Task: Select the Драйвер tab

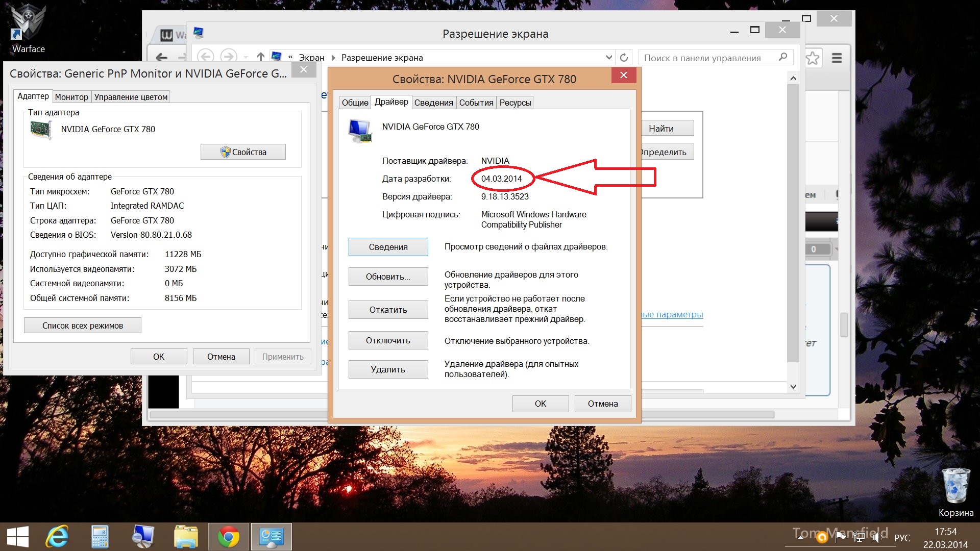Action: (x=391, y=102)
